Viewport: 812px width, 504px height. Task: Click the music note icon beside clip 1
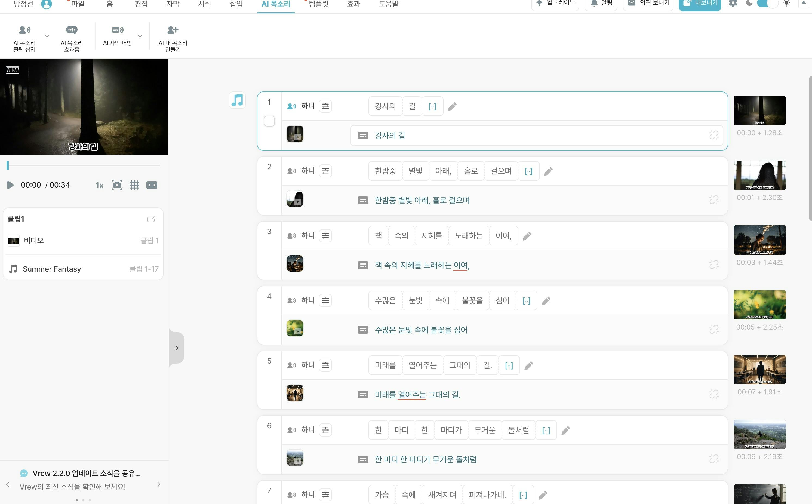pos(237,100)
